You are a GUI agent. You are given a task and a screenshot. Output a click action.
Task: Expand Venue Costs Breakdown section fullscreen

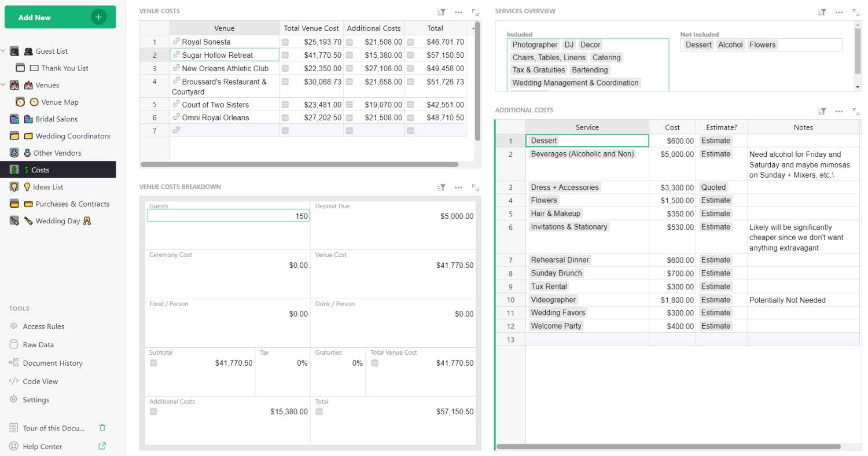(475, 187)
